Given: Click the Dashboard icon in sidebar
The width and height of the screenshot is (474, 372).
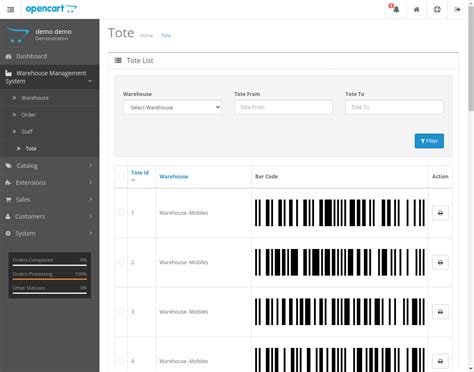Looking at the screenshot, I should tap(9, 56).
